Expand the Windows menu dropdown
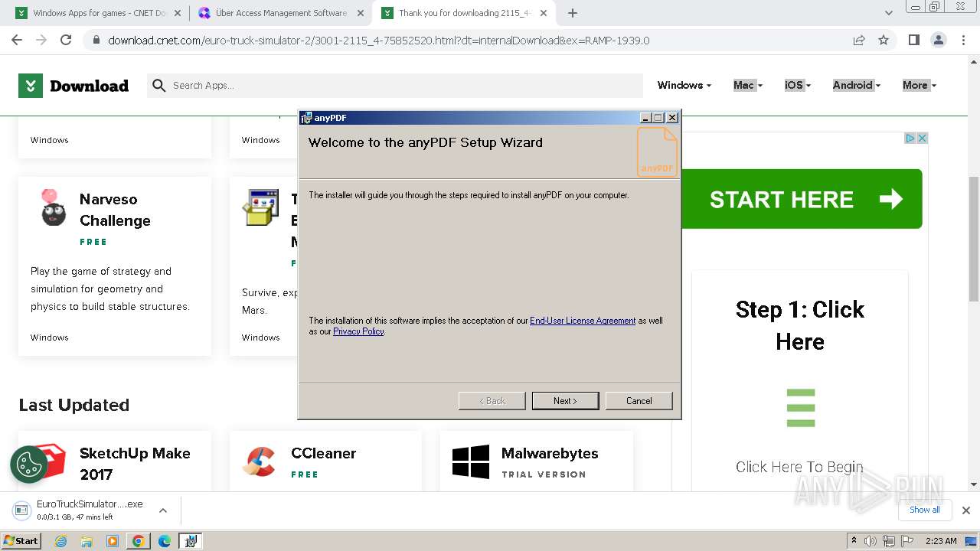Viewport: 980px width, 551px height. coord(684,86)
